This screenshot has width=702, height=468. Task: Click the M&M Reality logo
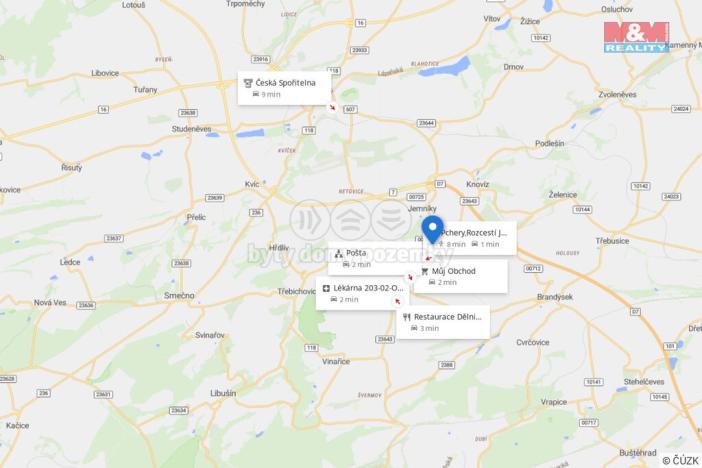coord(636,37)
